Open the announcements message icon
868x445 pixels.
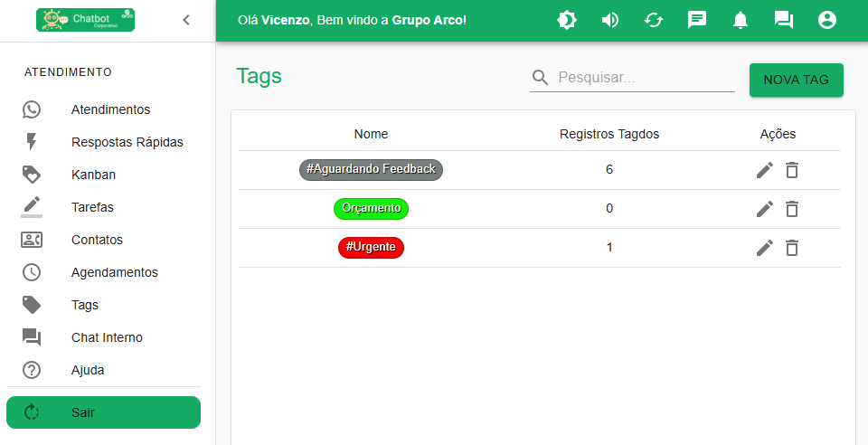(697, 20)
